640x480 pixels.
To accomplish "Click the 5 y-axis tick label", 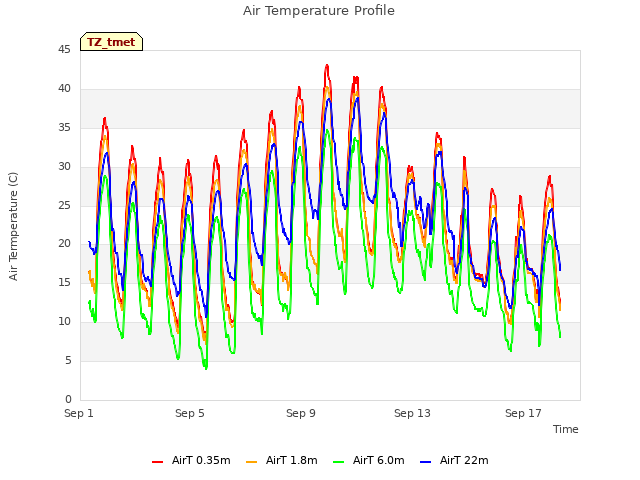I will [x=68, y=360].
